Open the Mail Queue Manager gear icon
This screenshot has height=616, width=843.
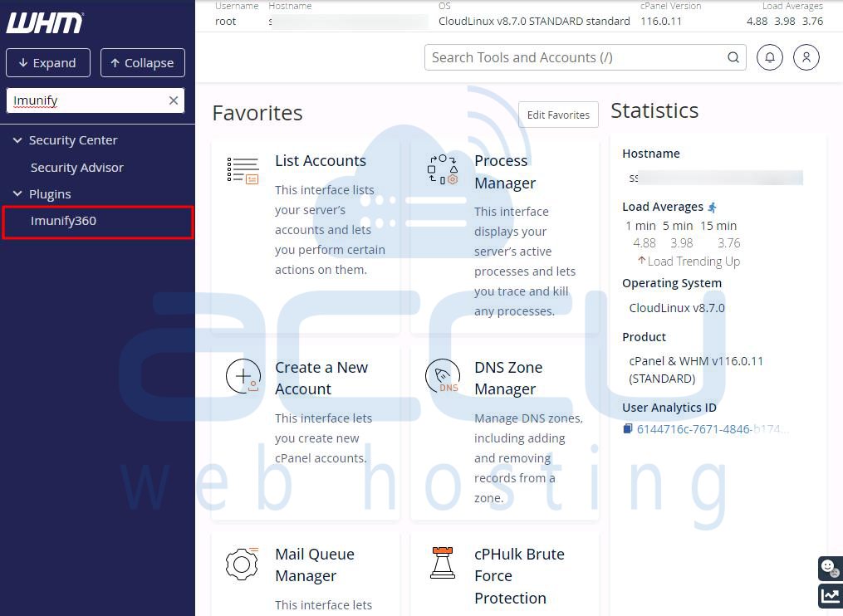coord(242,563)
